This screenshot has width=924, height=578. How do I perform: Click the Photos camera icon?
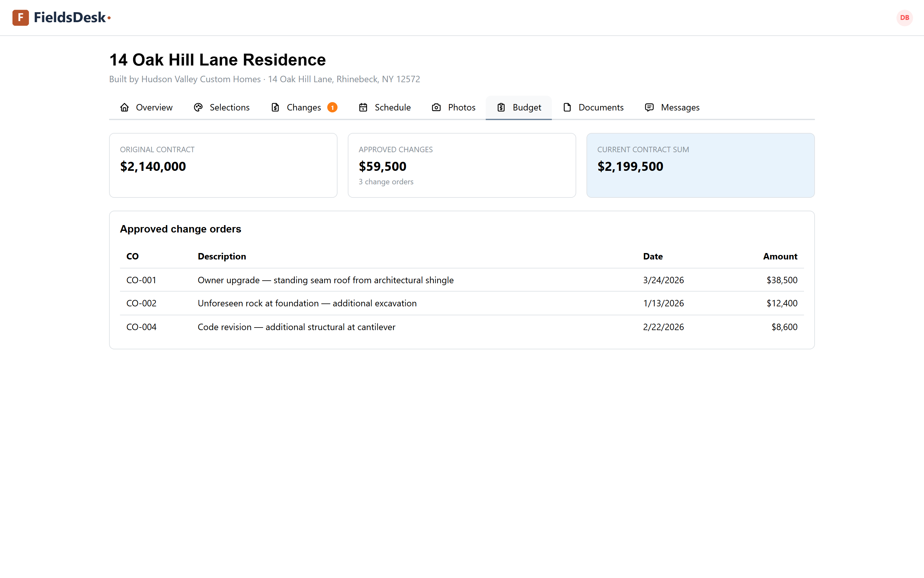[x=436, y=108]
